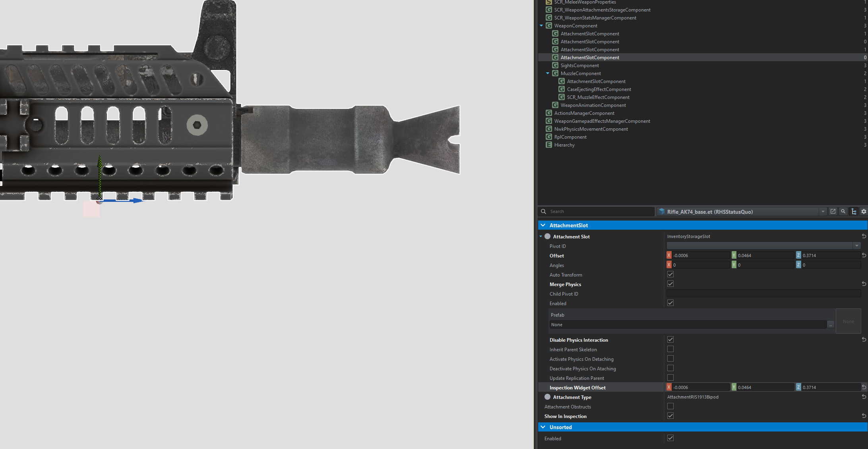Click the Prefab preview thumbnail labeled None
This screenshot has height=449, width=868.
coord(848,321)
